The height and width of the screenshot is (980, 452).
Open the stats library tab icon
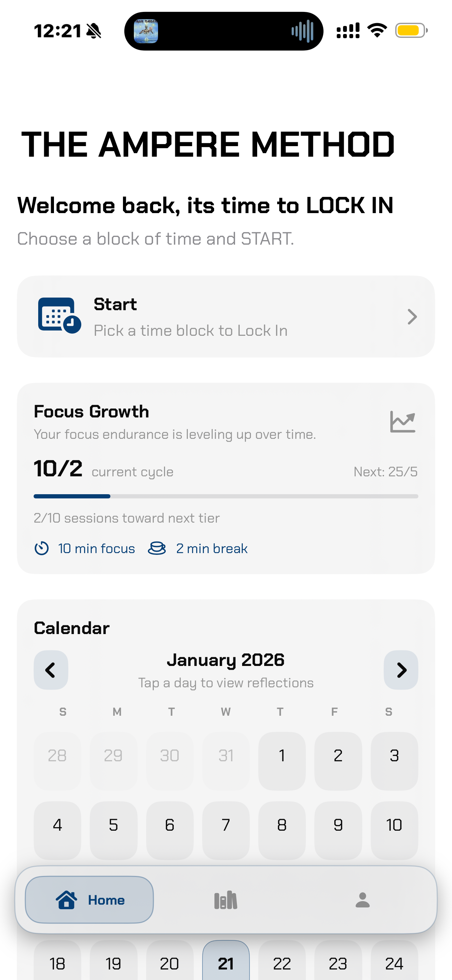coord(226,900)
